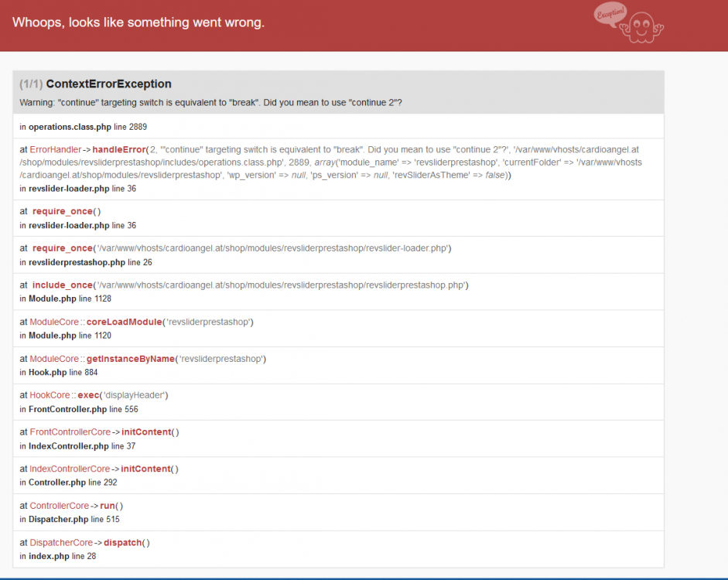
Task: Click the include_once call text
Action: click(250, 285)
